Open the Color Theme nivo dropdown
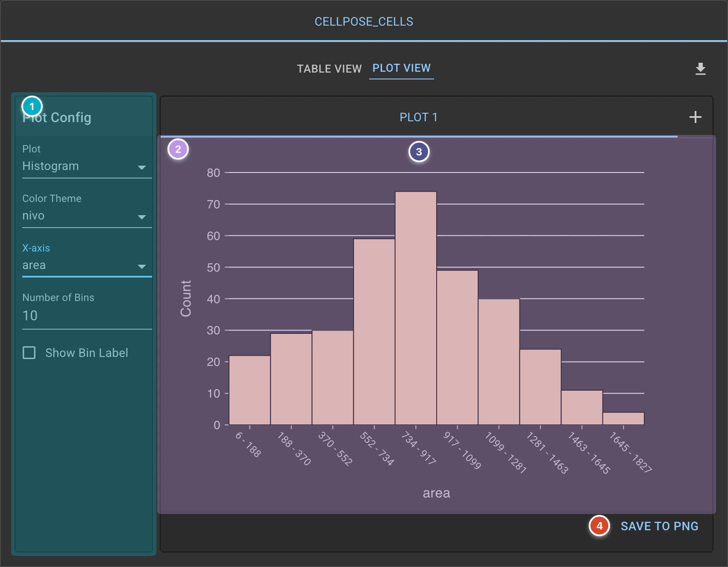Screen dimensions: 728x567 click(x=87, y=216)
